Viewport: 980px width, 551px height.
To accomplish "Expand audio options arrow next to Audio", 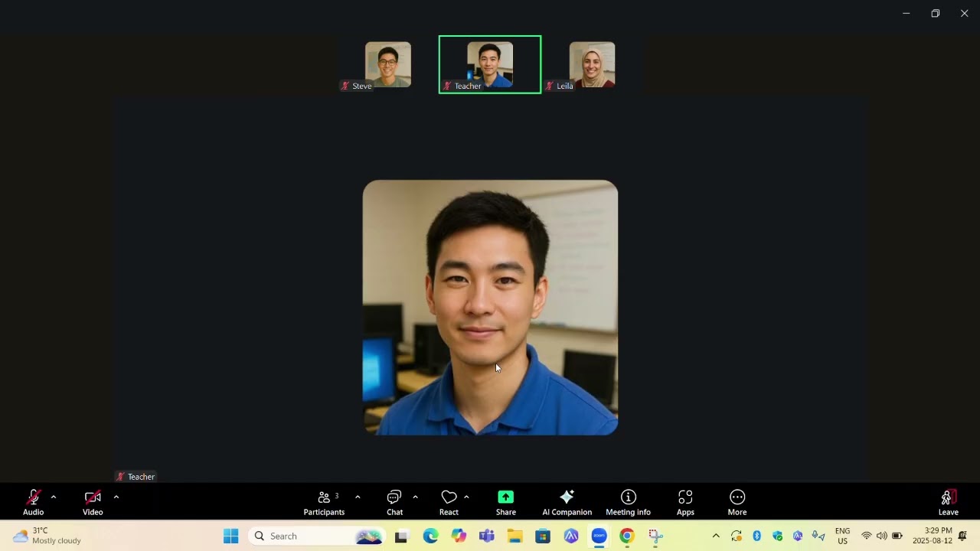I will 53,497.
